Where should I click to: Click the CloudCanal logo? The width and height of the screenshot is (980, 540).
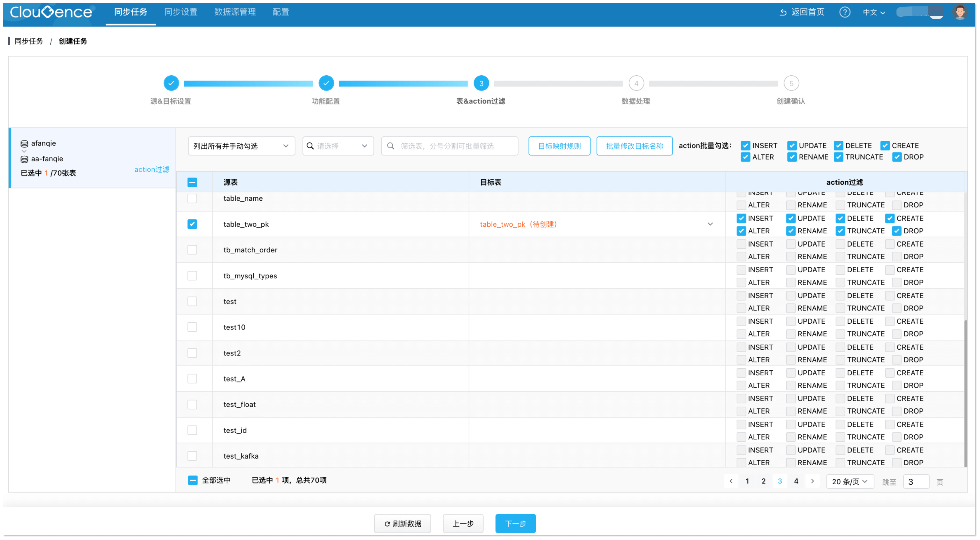point(51,12)
